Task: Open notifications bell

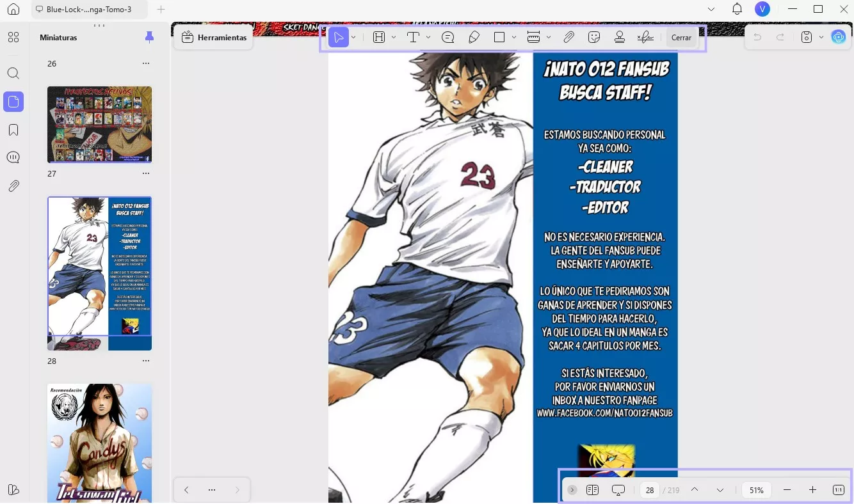Action: (737, 9)
